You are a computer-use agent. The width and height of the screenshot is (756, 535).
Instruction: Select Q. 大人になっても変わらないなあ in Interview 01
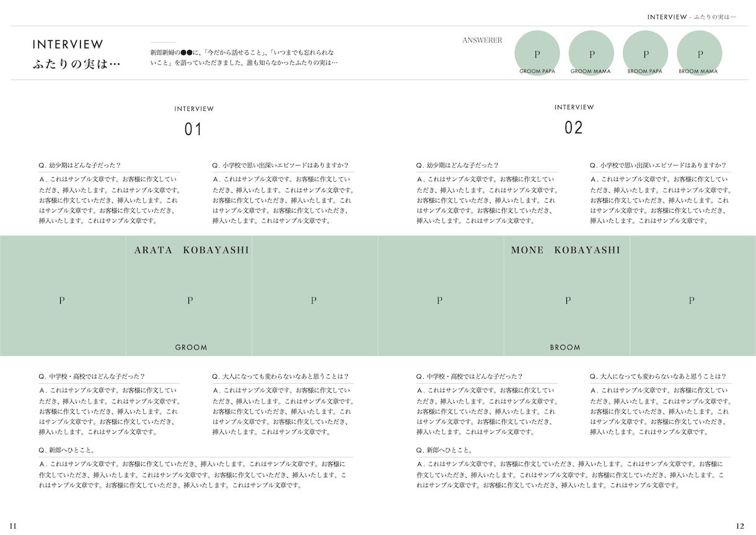(280, 376)
